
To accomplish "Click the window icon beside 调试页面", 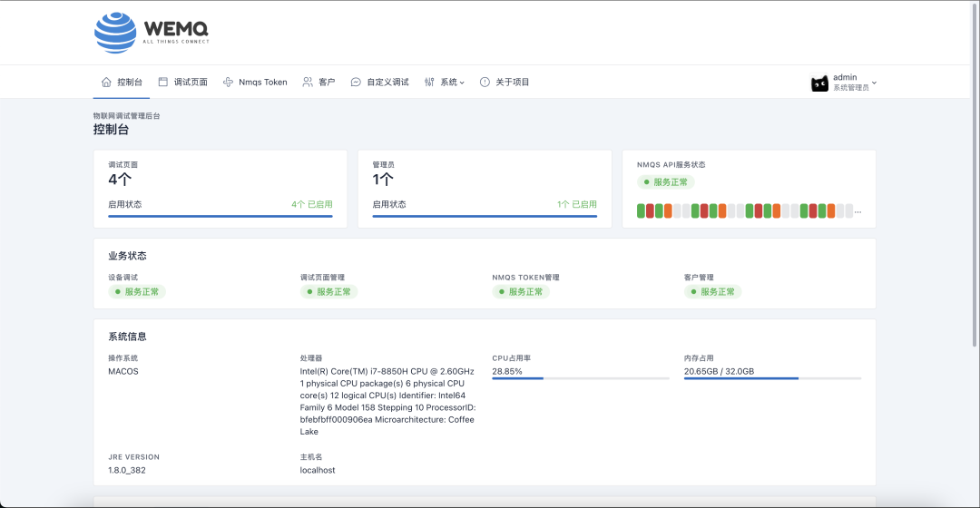I will click(163, 82).
